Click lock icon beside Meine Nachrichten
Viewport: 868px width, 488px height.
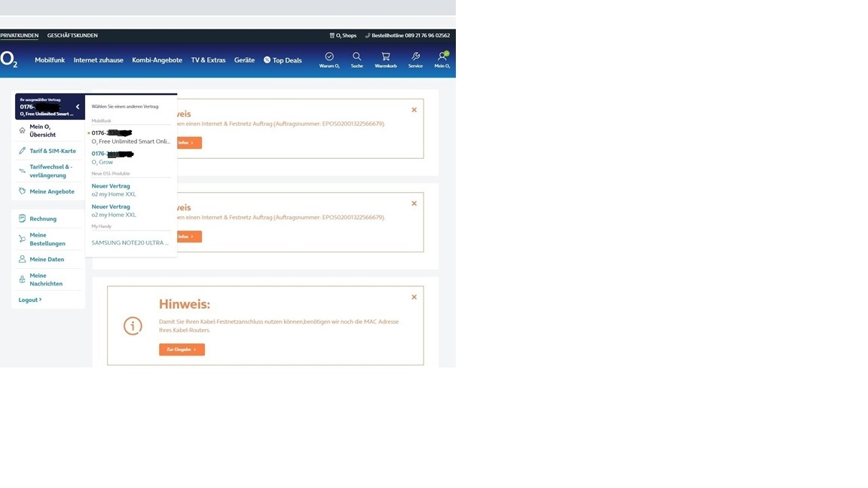tap(22, 279)
